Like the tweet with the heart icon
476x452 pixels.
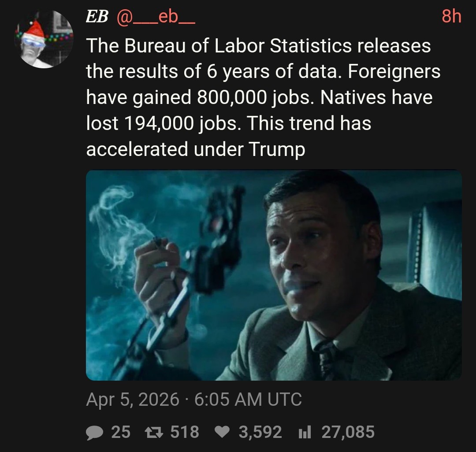pos(223,432)
